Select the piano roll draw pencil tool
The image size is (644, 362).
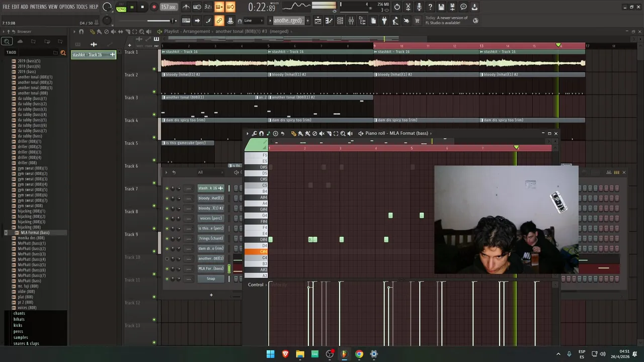point(294,134)
